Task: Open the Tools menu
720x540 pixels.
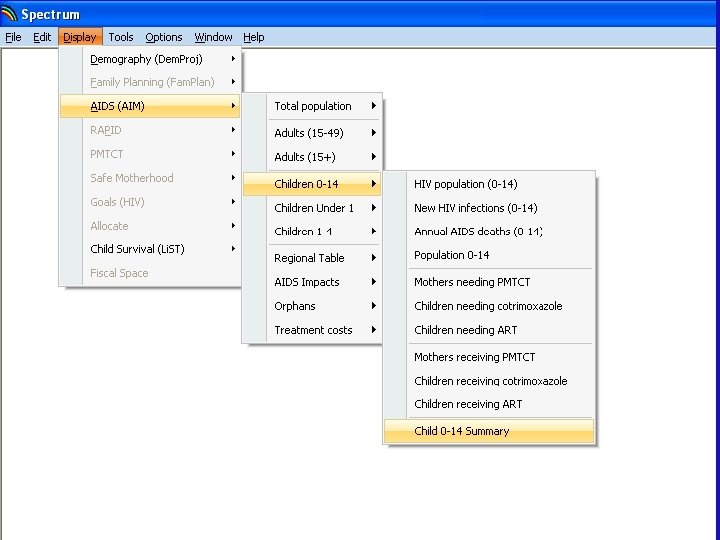Action: coord(121,37)
